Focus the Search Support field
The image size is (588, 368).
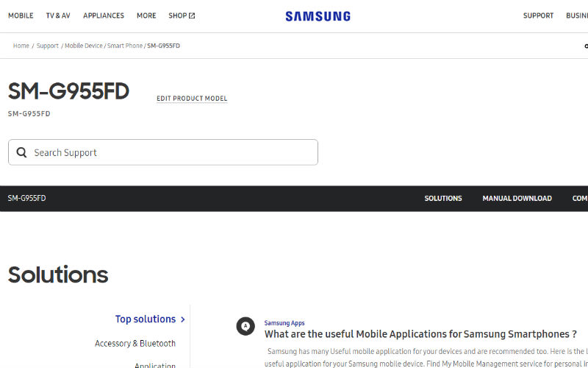point(163,152)
